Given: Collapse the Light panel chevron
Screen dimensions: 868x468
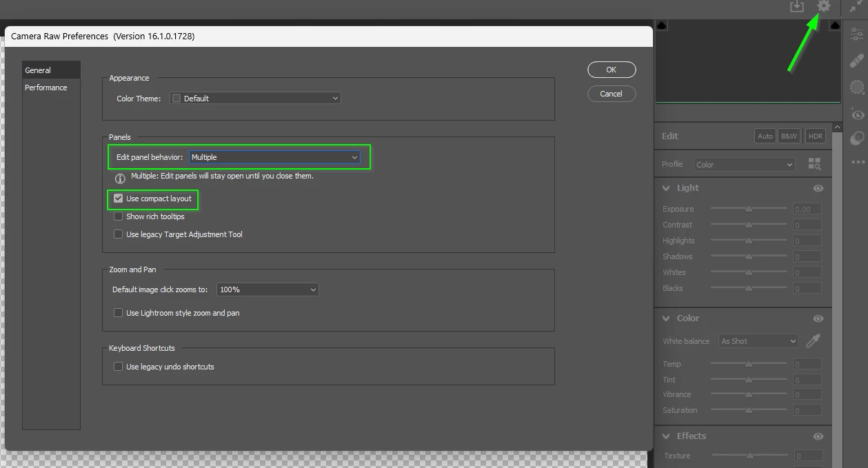Looking at the screenshot, I should point(667,188).
